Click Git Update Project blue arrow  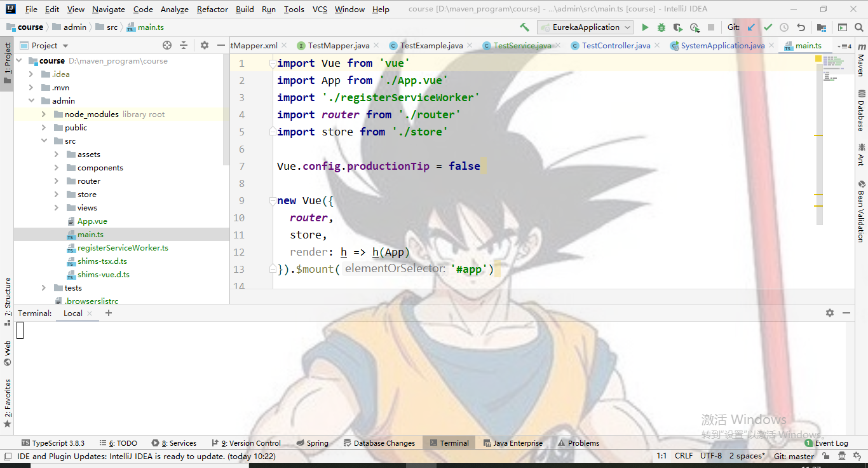click(x=752, y=27)
